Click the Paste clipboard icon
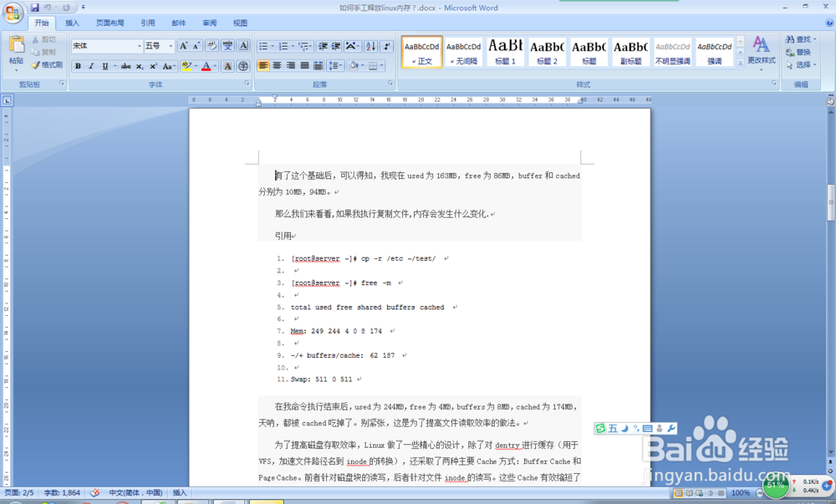The image size is (836, 504). point(17,45)
